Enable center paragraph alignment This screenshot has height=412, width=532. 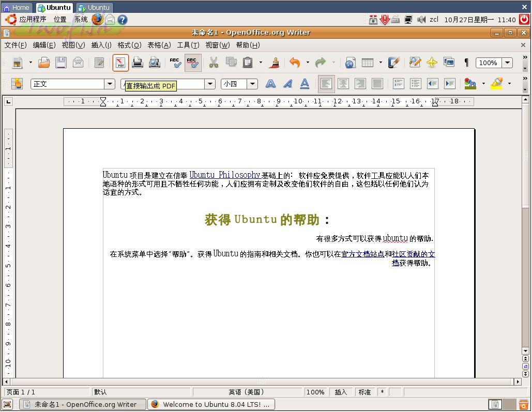343,84
